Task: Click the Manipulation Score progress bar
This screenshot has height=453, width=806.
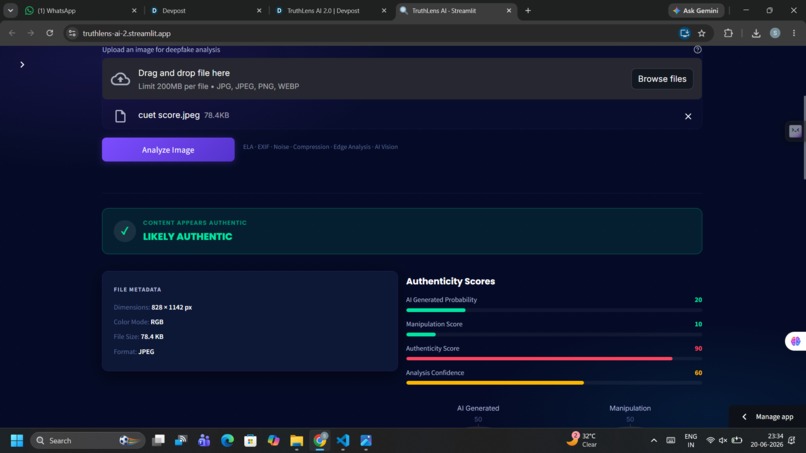Action: [554, 335]
